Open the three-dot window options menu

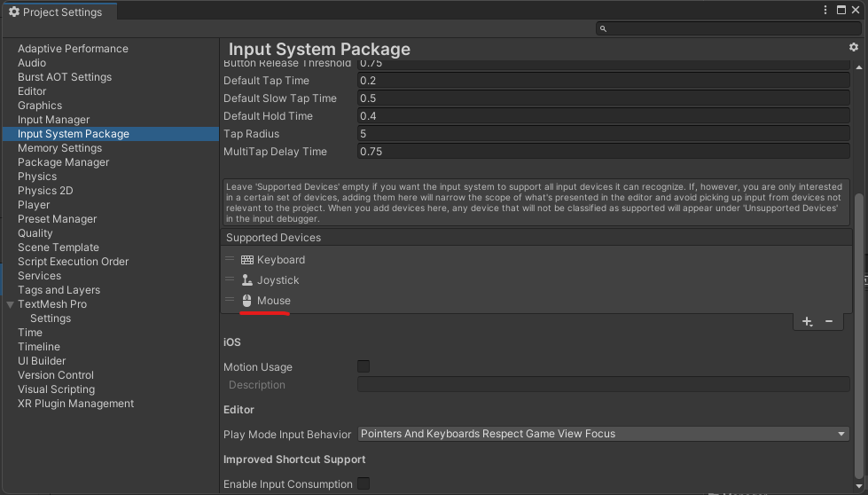825,10
